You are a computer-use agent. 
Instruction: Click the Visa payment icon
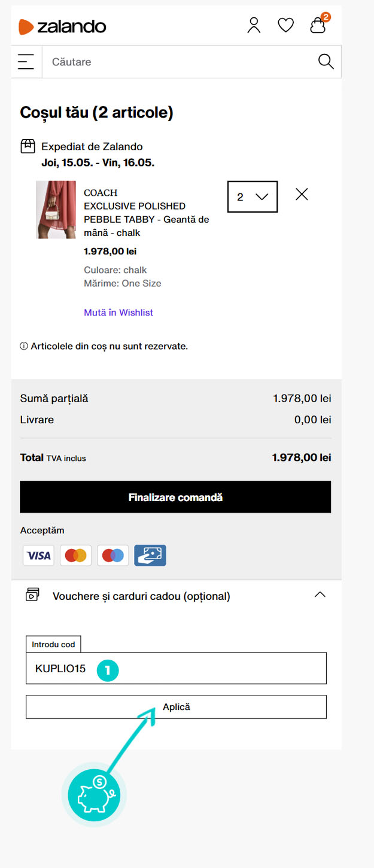click(38, 556)
